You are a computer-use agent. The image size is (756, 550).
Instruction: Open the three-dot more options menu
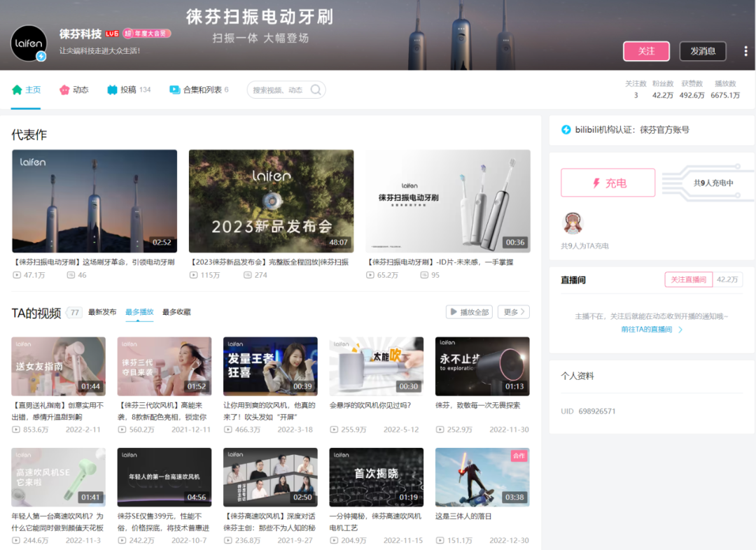tap(745, 51)
